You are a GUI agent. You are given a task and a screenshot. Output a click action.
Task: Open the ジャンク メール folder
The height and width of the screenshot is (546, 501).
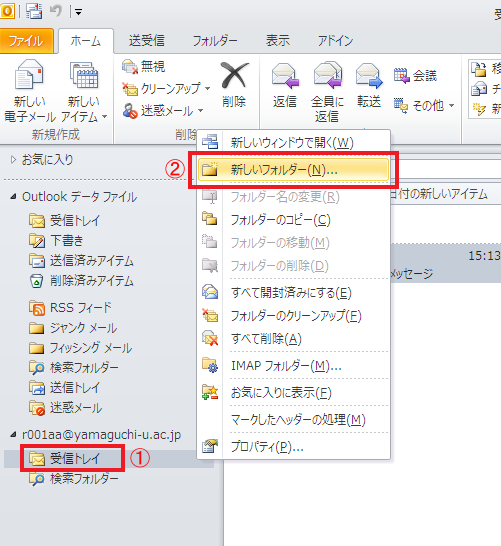73,328
